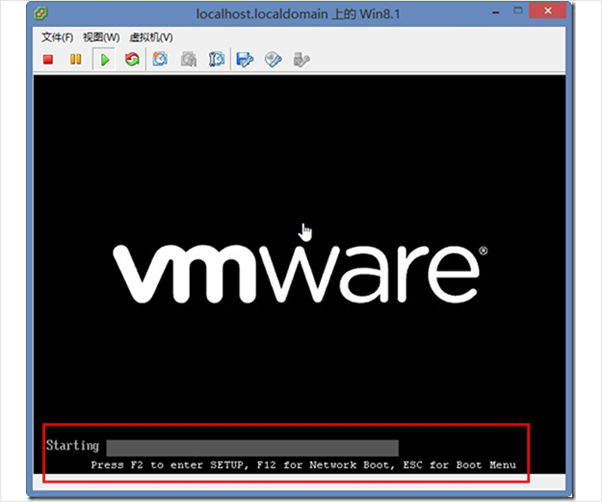Open the Snapshot manager icon
Viewport: 602px width, 502px height.
pos(217,59)
